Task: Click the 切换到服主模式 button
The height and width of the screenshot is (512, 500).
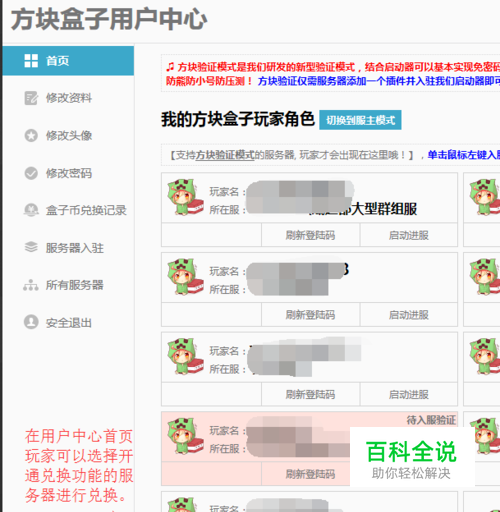Action: click(360, 120)
